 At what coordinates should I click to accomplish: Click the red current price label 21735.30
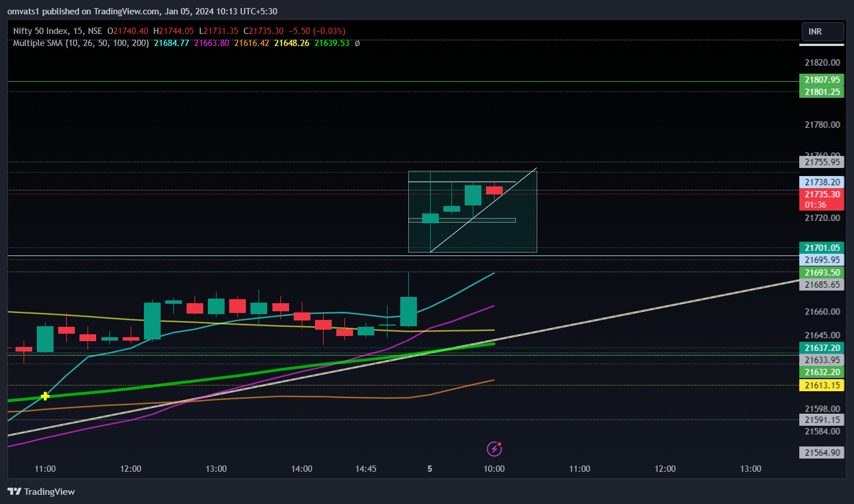point(822,194)
